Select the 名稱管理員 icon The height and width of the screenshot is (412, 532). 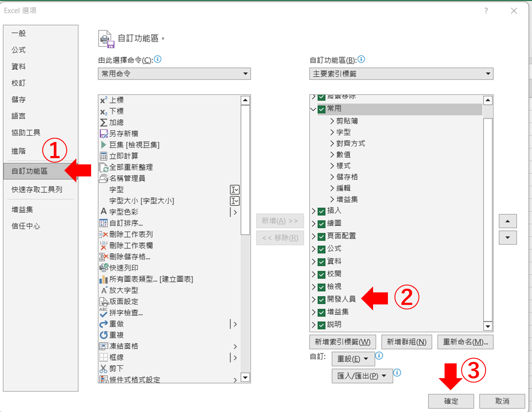coord(104,179)
